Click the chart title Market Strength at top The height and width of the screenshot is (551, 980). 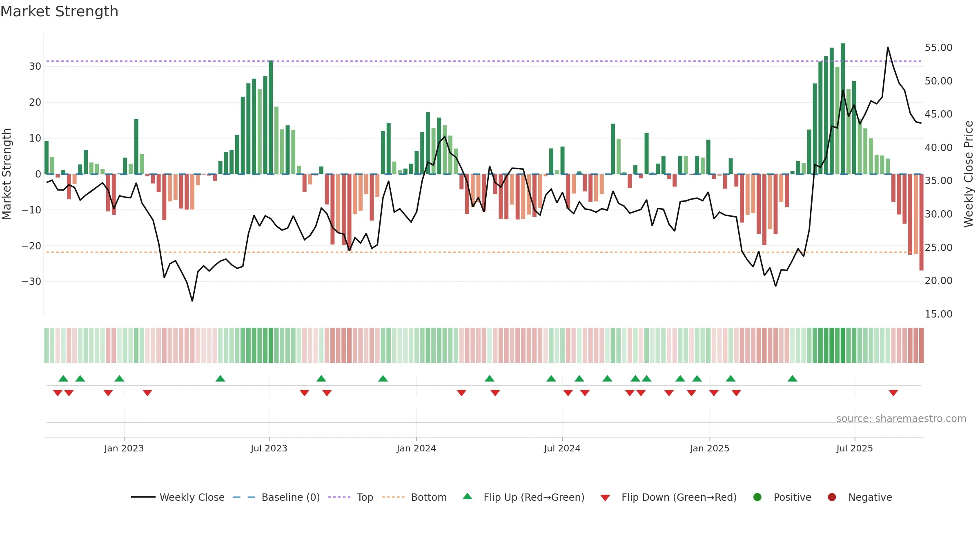59,11
